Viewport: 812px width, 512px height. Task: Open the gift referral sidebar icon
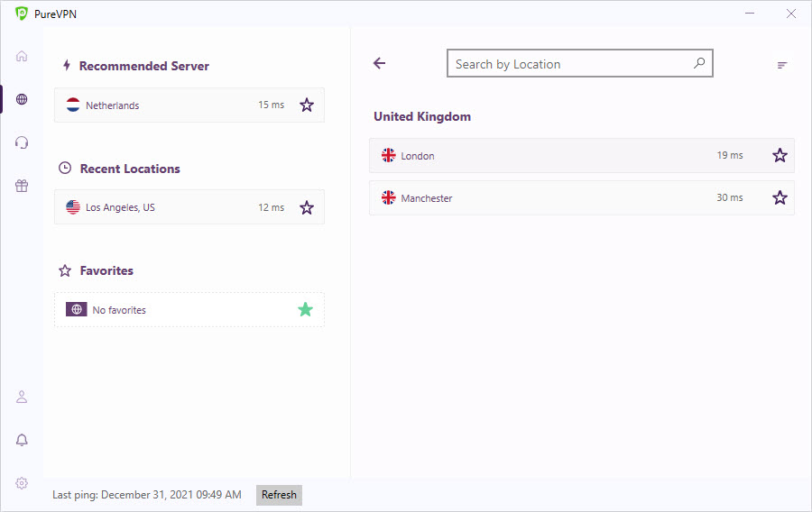[22, 186]
